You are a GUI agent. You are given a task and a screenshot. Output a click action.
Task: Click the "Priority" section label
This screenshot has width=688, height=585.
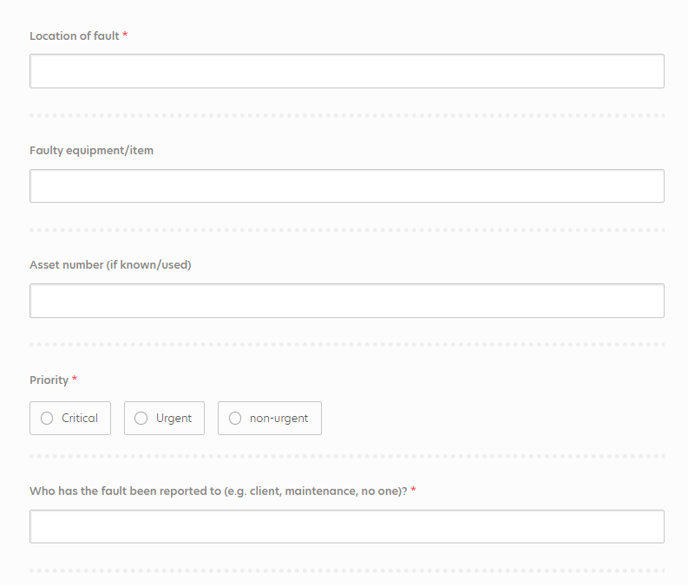click(x=49, y=380)
